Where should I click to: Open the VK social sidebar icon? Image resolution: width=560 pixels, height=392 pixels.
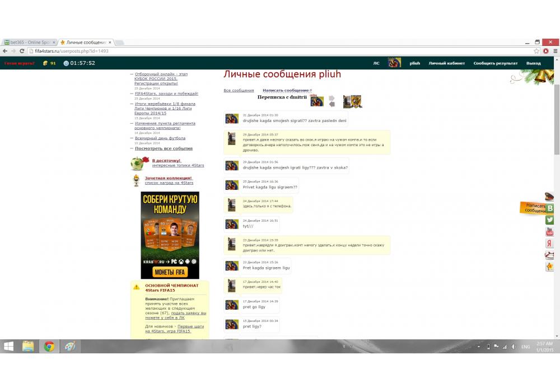point(550,208)
